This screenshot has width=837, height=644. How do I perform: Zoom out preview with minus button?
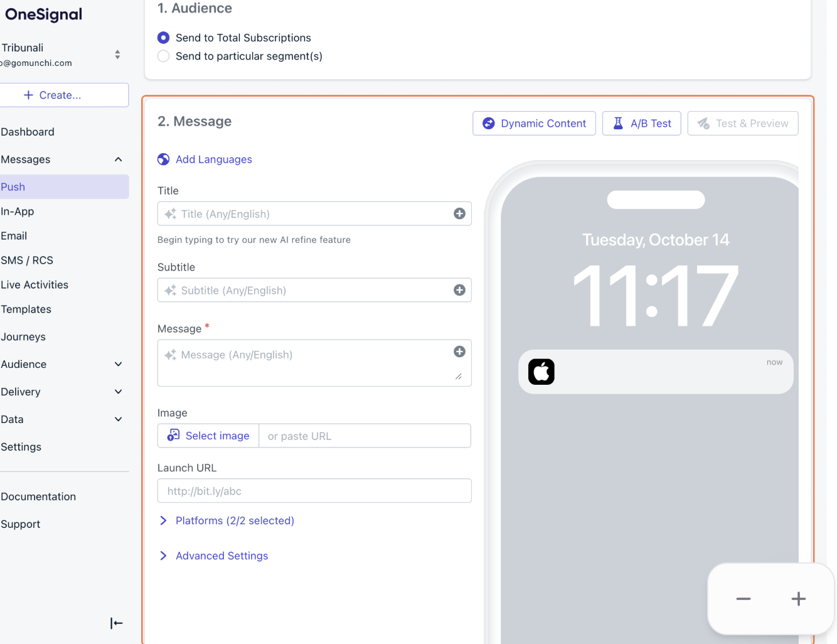(744, 599)
